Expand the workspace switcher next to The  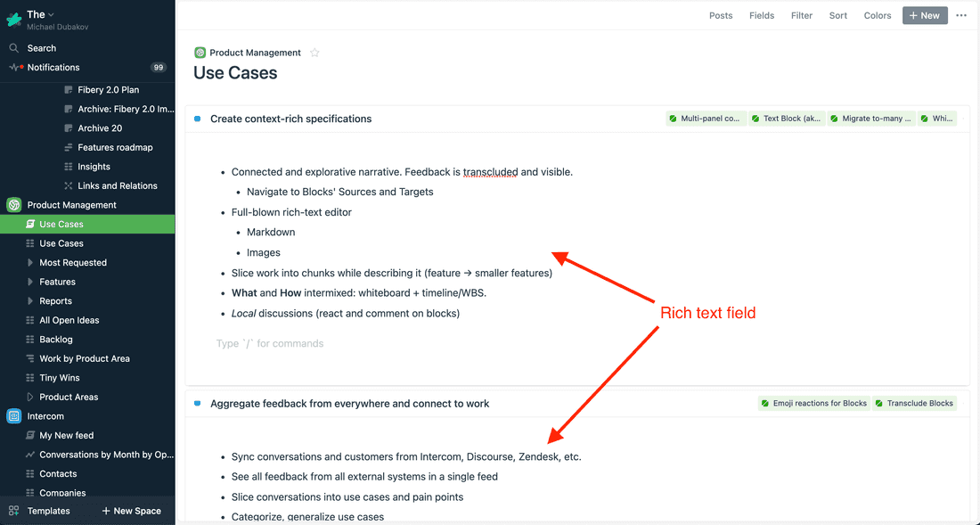[x=50, y=13]
